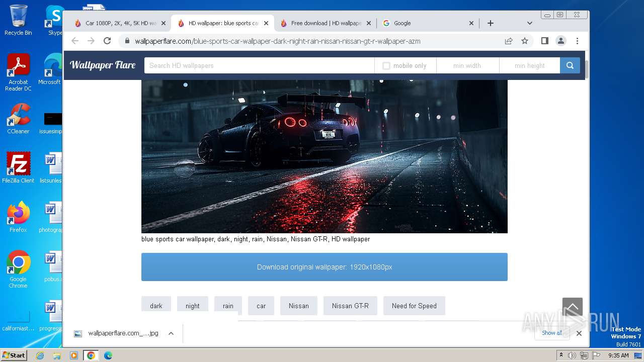The height and width of the screenshot is (362, 644).
Task: Open Internet Explorer from the taskbar
Action: click(40, 355)
